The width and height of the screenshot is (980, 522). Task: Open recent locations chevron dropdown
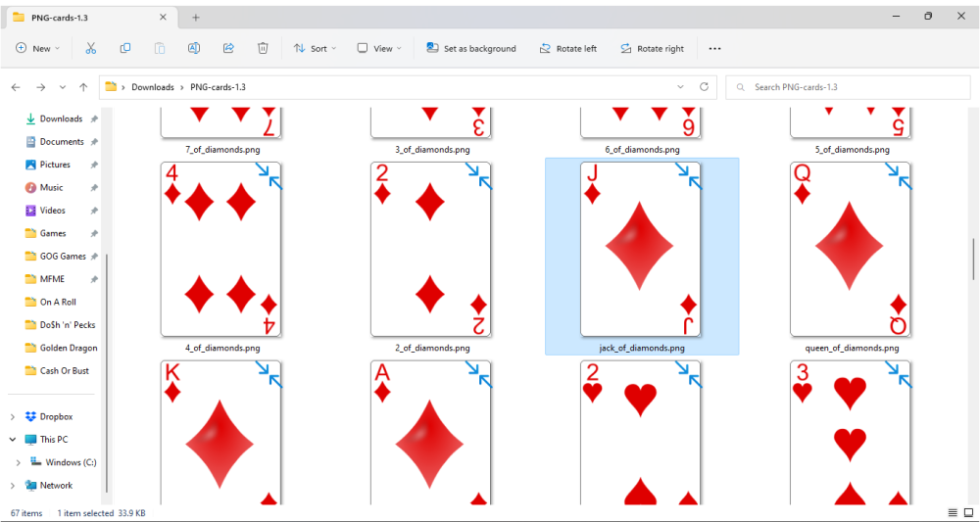click(x=63, y=87)
